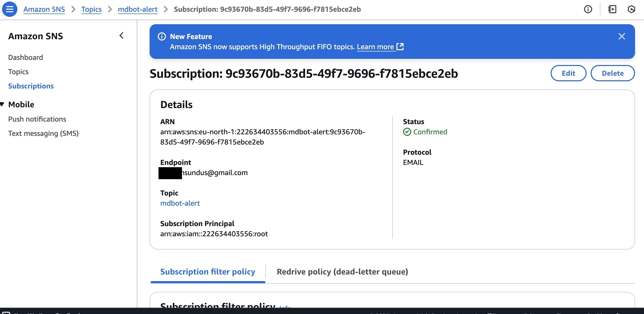Open the mdbot-alert topic link in Details
Image resolution: width=644 pixels, height=314 pixels.
coord(180,203)
